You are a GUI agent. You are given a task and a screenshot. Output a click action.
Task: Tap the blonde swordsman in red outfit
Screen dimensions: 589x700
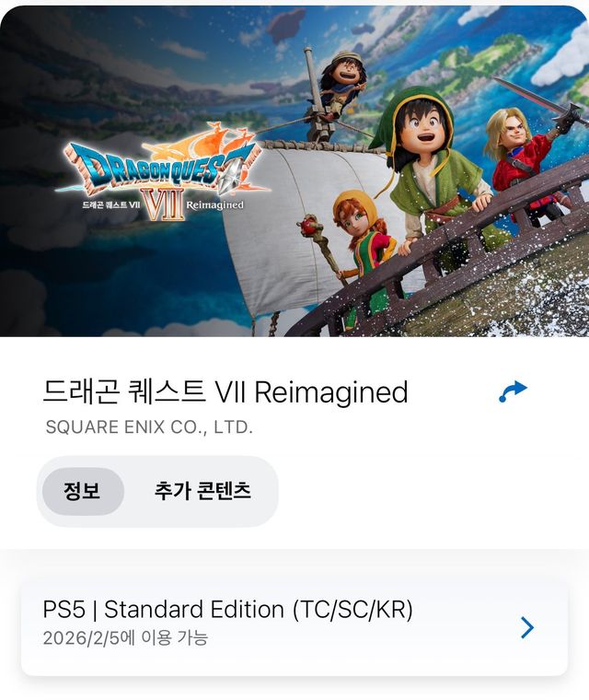tap(520, 160)
